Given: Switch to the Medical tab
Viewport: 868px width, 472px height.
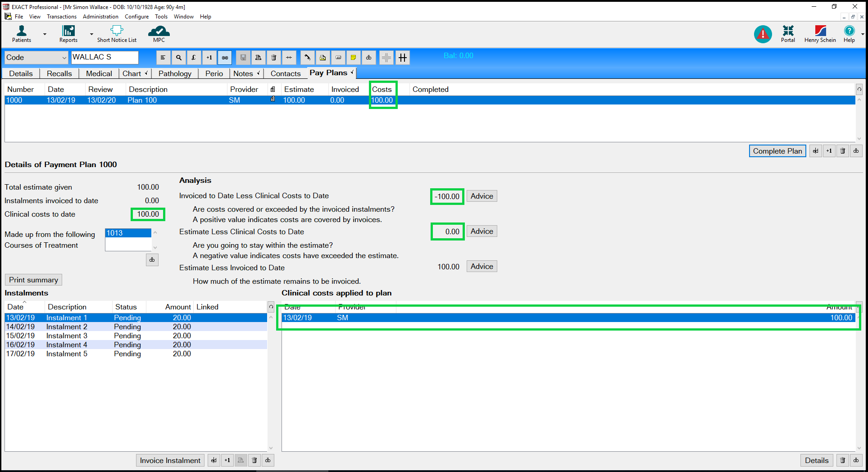Looking at the screenshot, I should 99,73.
